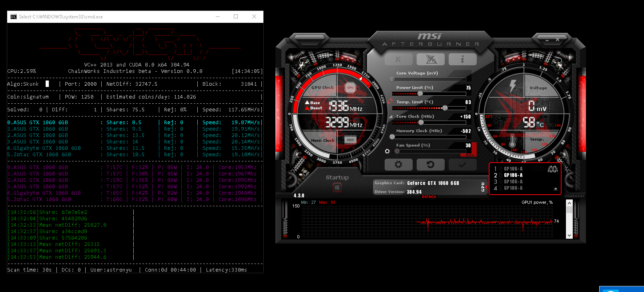Click the Temp. Limit slider handle
Screen dimensions: 644x292
[445, 108]
